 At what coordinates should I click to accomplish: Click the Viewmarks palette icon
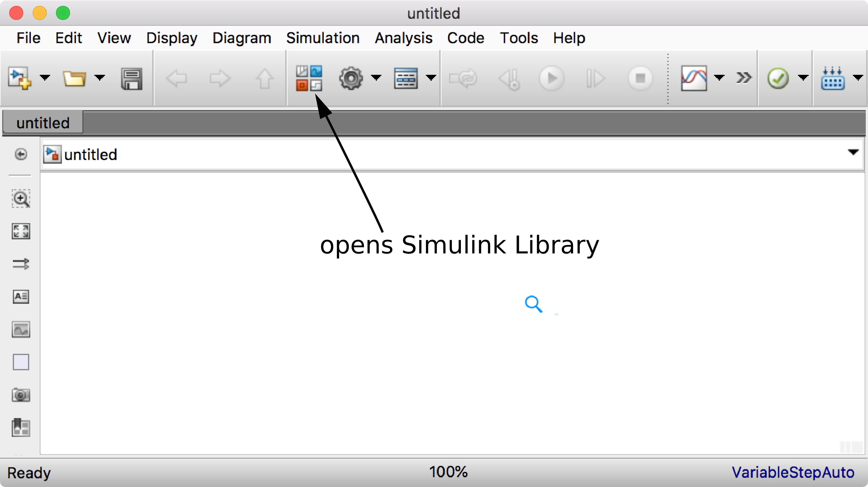point(21,428)
